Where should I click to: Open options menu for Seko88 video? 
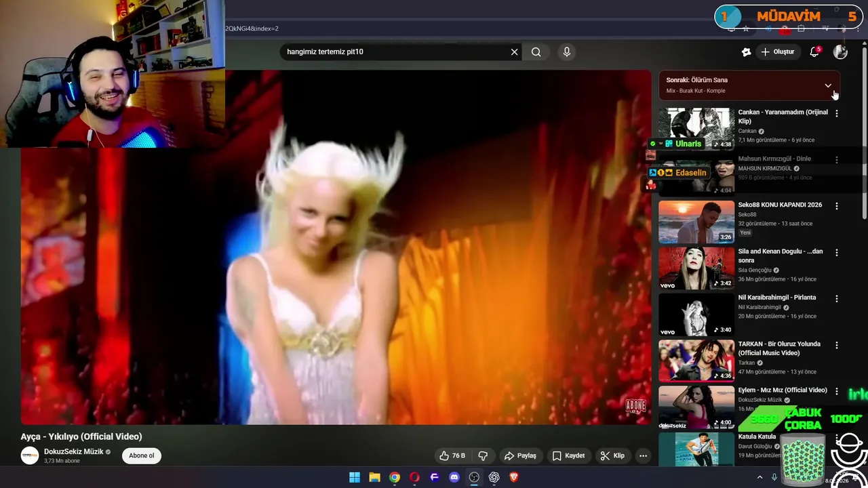[837, 206]
